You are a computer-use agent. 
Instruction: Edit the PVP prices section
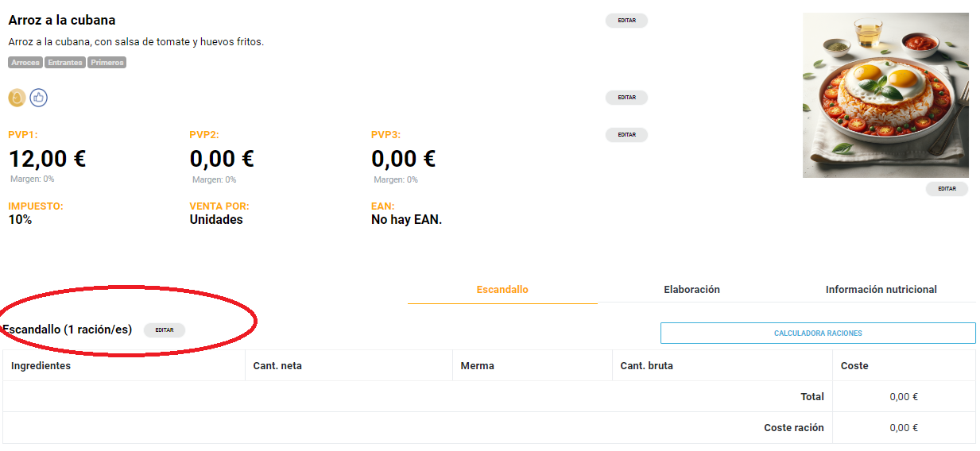coord(626,135)
